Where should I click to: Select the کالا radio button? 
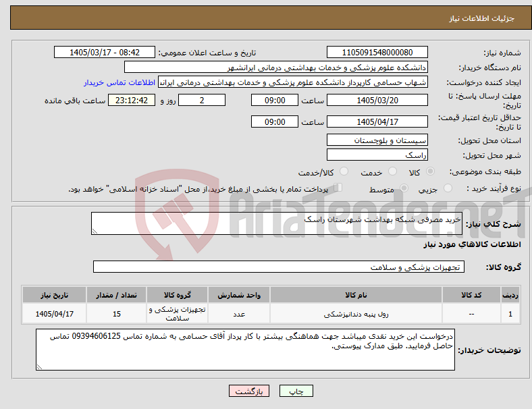(x=430, y=171)
